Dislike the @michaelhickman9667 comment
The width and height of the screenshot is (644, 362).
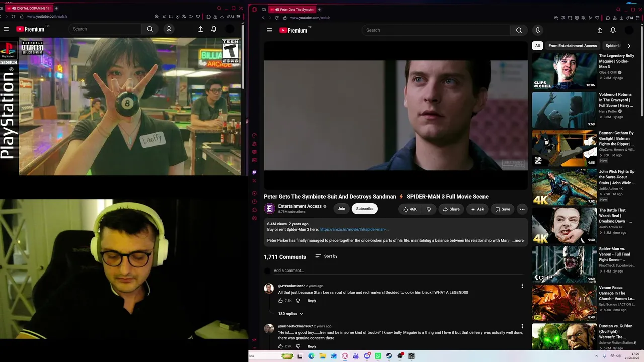pyautogui.click(x=298, y=346)
